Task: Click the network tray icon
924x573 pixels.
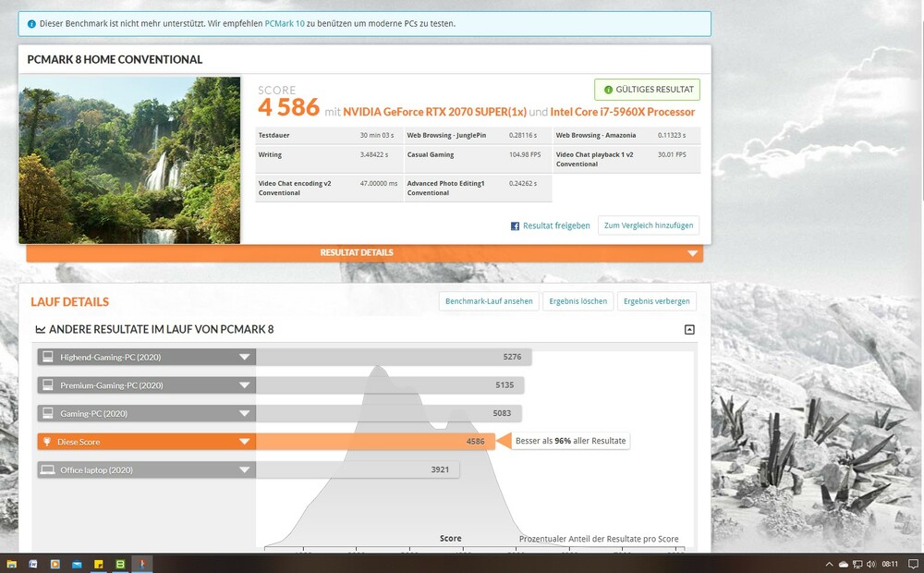Action: (x=857, y=564)
